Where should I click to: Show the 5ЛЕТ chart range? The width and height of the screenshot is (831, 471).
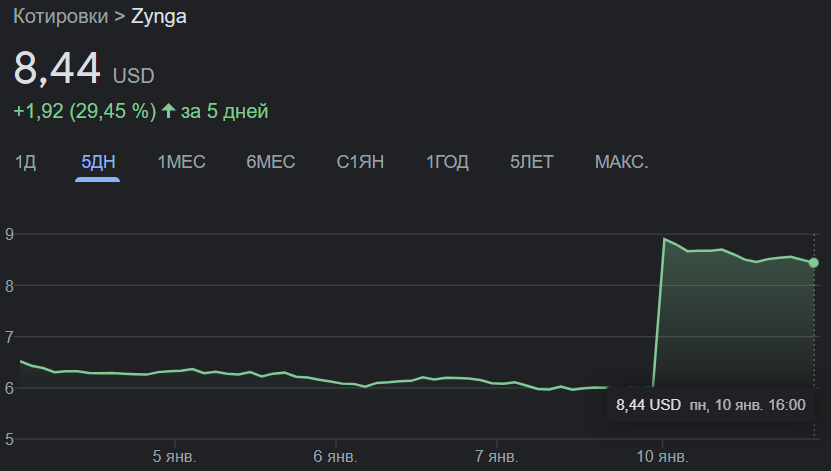tap(532, 162)
